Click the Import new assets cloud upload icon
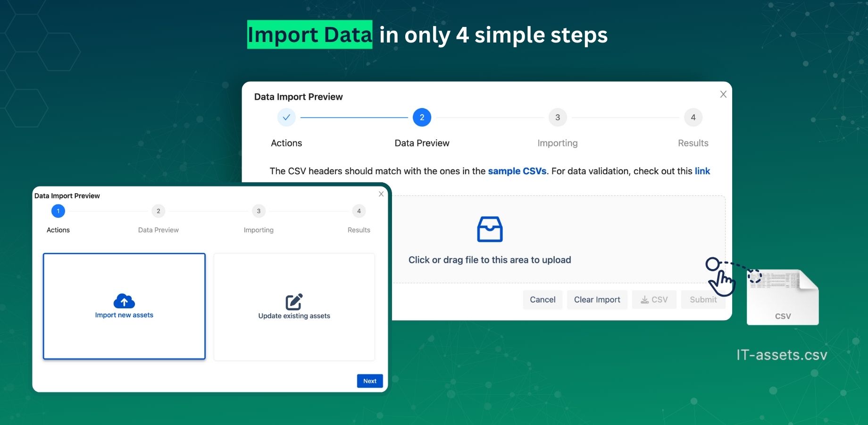 click(x=124, y=301)
